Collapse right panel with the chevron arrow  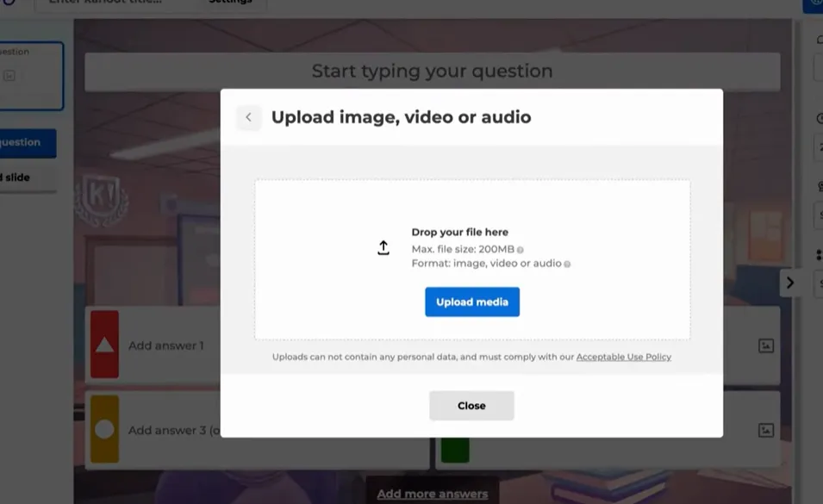point(789,283)
